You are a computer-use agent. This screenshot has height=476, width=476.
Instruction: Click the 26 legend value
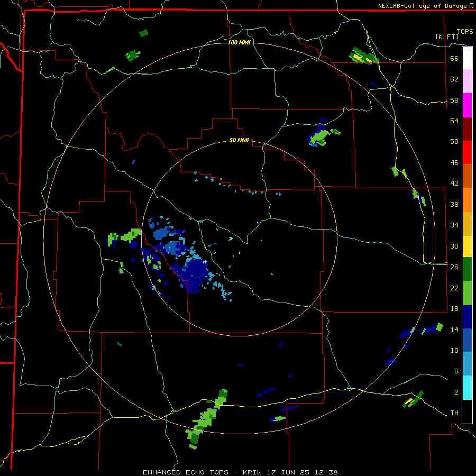point(454,267)
